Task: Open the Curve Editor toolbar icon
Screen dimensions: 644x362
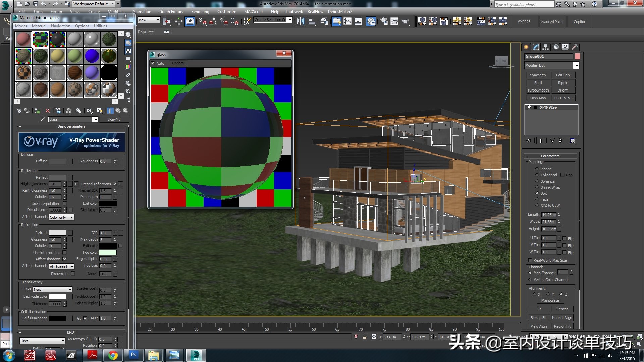Action: 347,22
